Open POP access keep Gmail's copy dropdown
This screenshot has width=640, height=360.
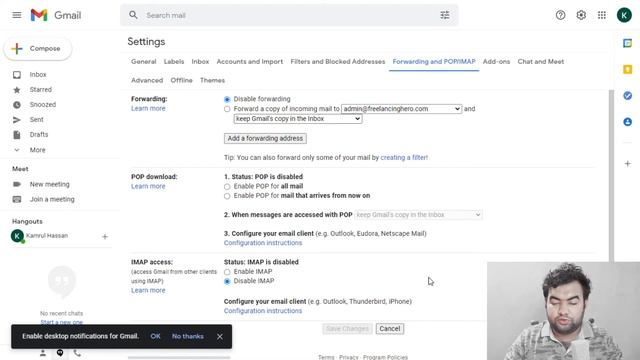click(x=418, y=215)
